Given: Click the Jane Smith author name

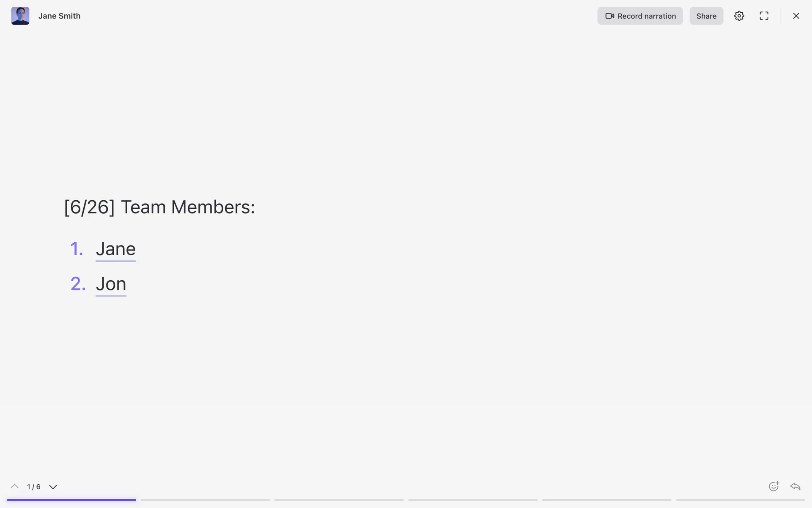Looking at the screenshot, I should tap(59, 16).
